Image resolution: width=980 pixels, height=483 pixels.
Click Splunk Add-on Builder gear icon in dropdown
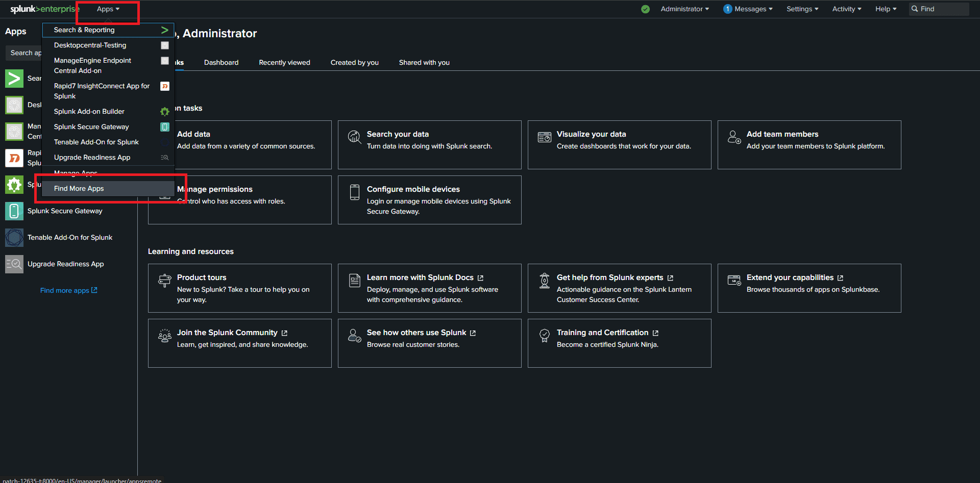click(x=165, y=112)
